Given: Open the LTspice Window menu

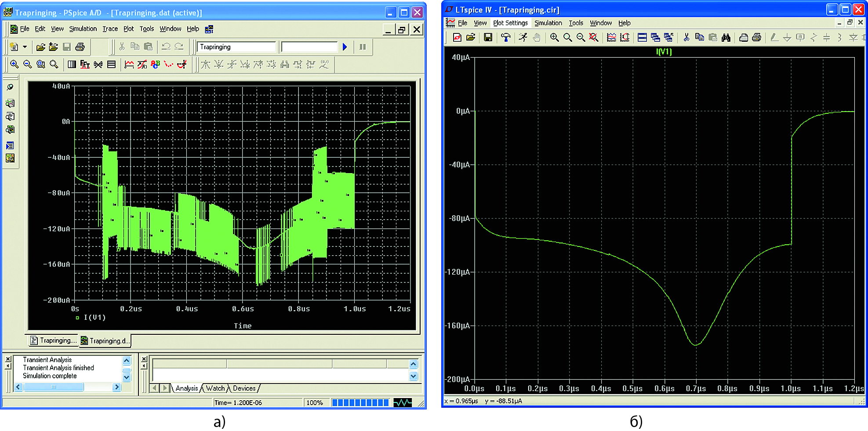Looking at the screenshot, I should tap(600, 23).
